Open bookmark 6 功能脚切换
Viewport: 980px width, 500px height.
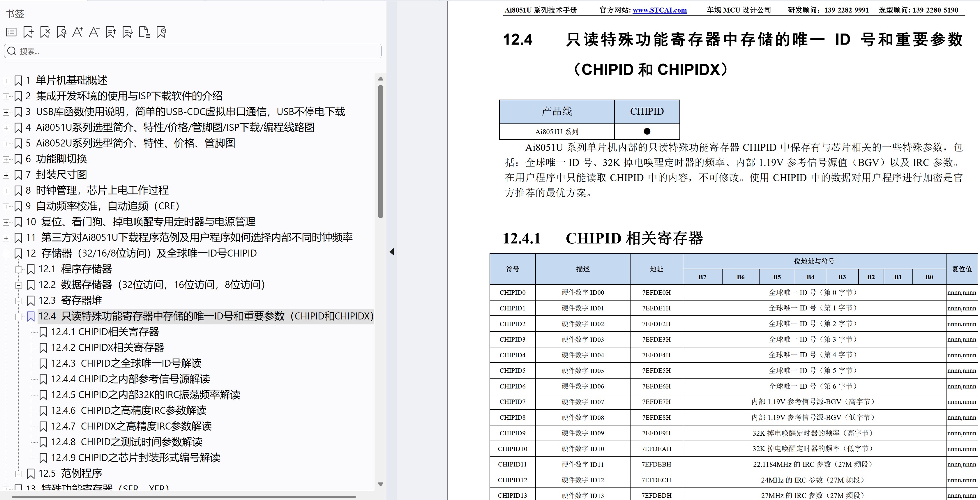pyautogui.click(x=56, y=159)
